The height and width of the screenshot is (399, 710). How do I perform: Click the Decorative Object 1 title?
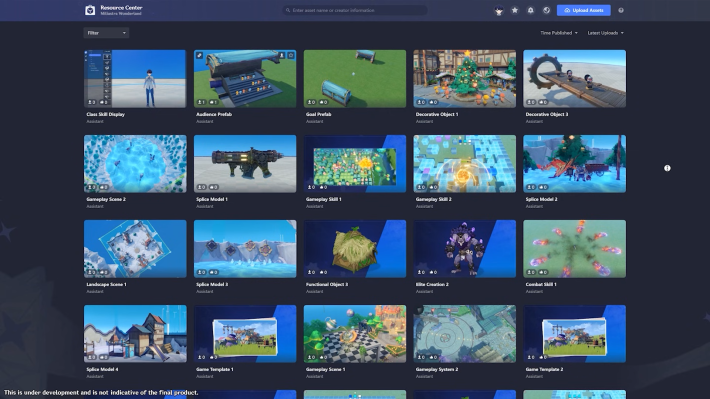(x=437, y=114)
